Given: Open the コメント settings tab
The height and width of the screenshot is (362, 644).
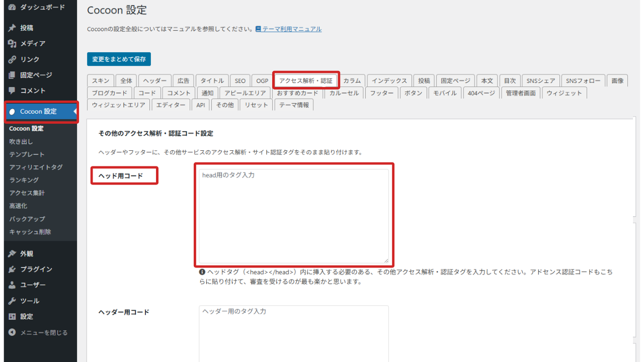Looking at the screenshot, I should pos(179,93).
